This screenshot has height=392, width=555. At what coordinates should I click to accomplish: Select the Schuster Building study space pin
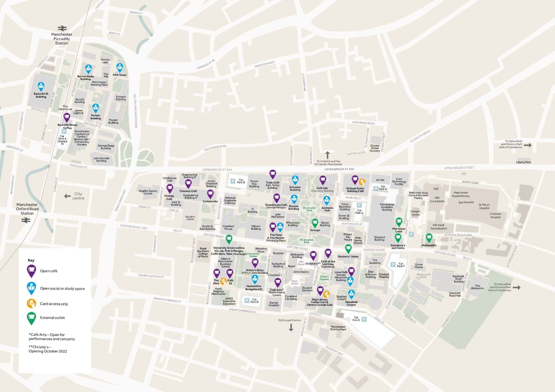pyautogui.click(x=295, y=180)
